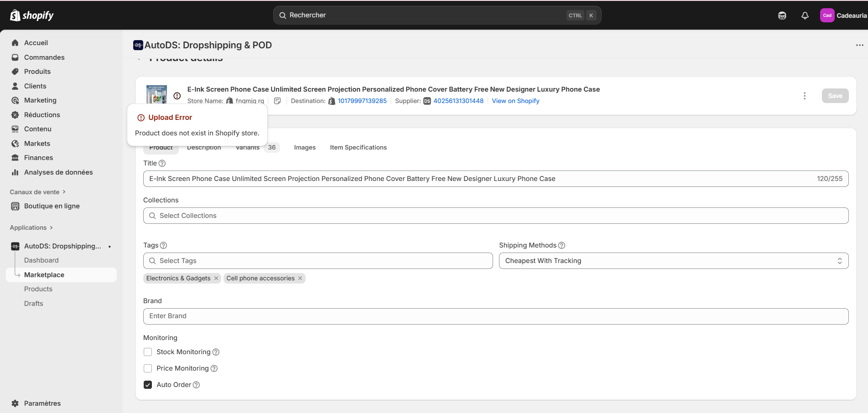
Task: Open the Sidekick assistant icon
Action: click(782, 15)
